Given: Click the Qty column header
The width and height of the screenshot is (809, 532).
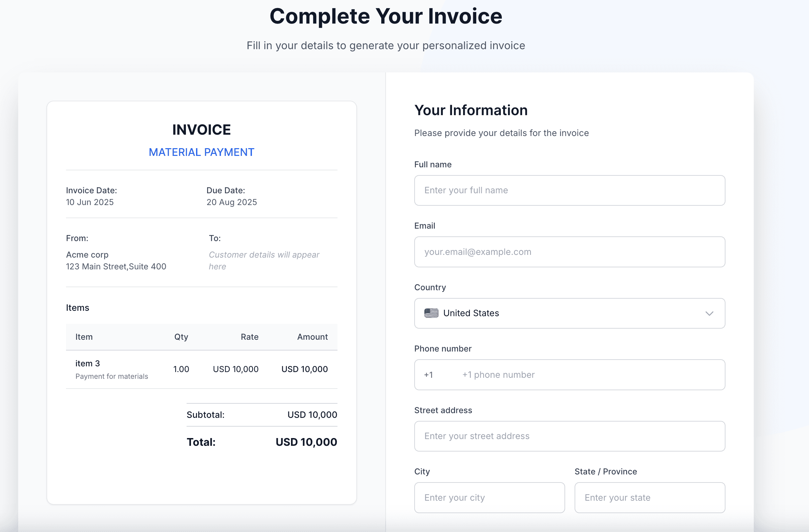Looking at the screenshot, I should [181, 337].
